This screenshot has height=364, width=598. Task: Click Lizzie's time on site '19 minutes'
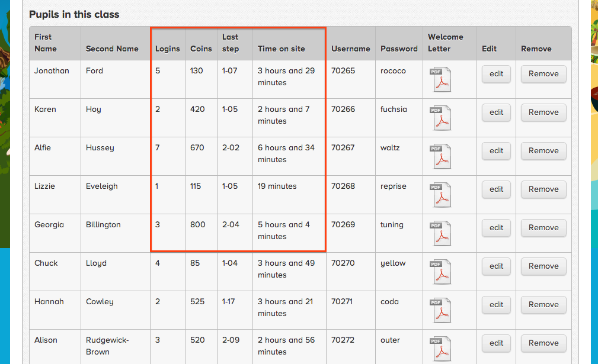[277, 186]
